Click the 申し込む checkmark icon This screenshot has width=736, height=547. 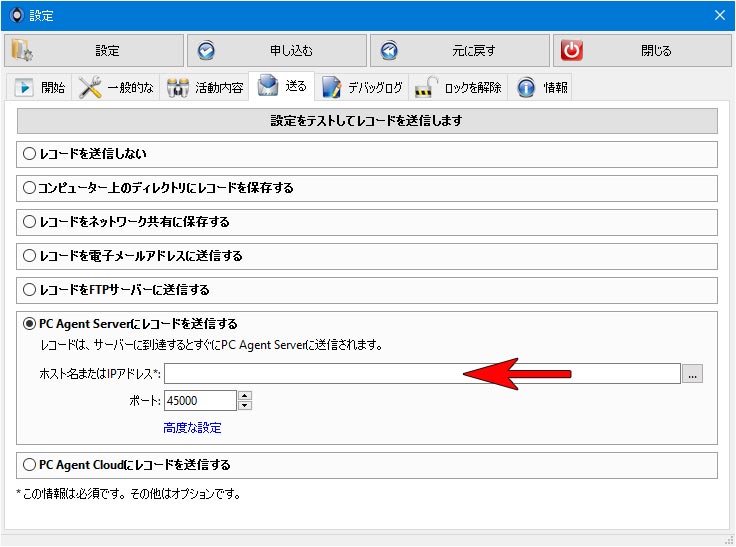coord(206,50)
